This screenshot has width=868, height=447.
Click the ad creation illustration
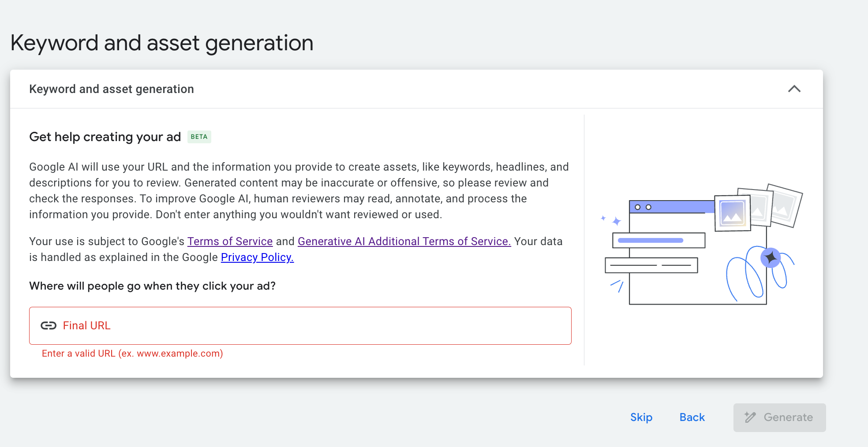pyautogui.click(x=702, y=244)
